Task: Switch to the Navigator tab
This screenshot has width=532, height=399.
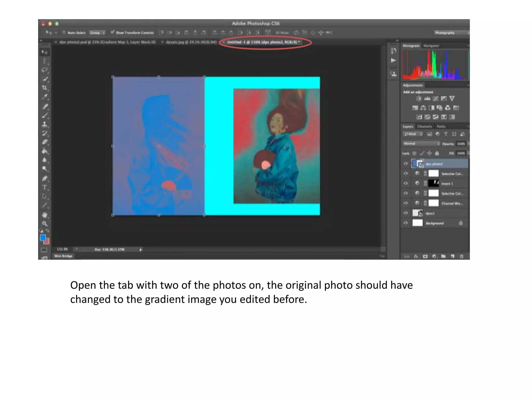Action: [431, 46]
